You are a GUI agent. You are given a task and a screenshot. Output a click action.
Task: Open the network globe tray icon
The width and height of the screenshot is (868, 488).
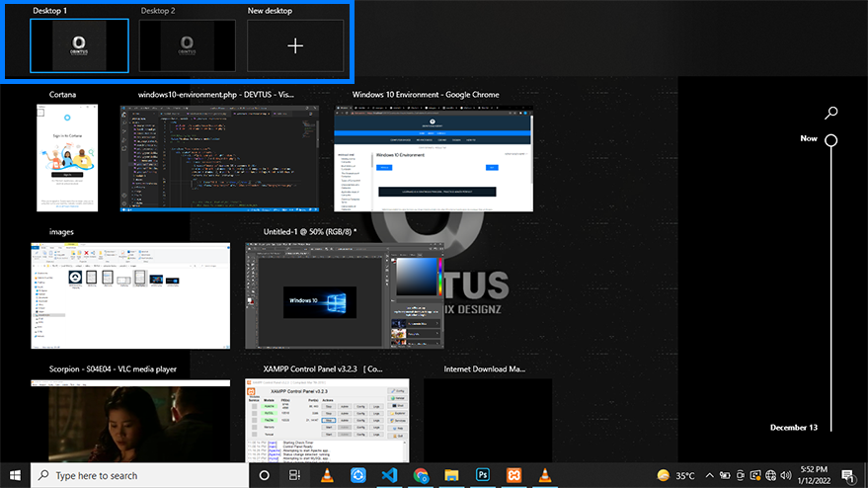pos(770,475)
